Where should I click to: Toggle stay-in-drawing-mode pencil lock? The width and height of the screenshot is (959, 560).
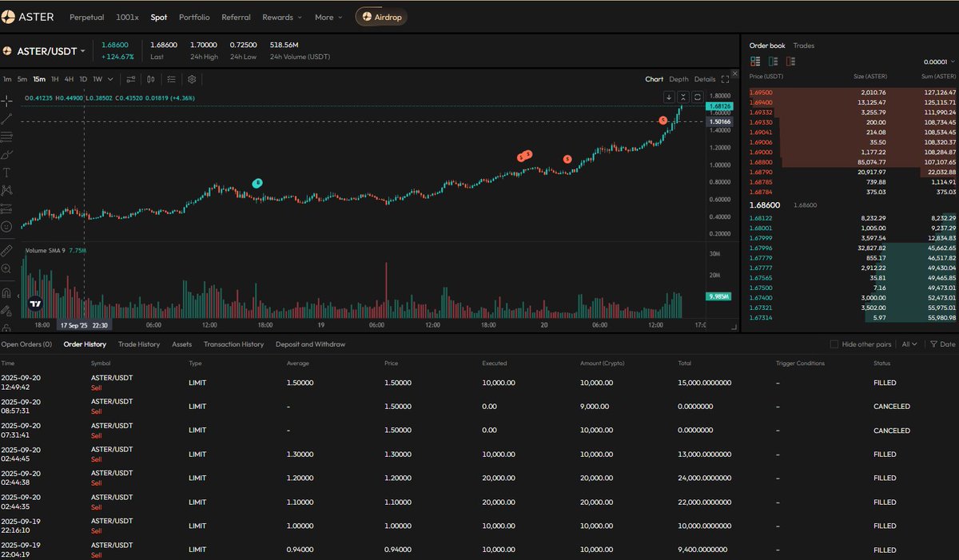click(7, 311)
